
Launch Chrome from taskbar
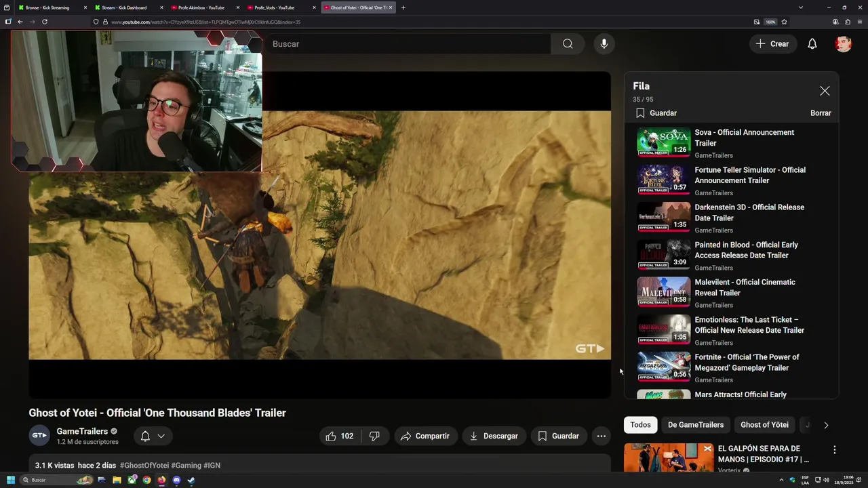(x=146, y=480)
